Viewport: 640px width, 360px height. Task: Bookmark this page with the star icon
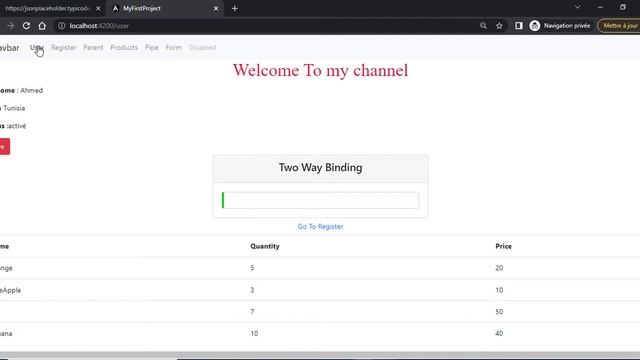click(x=499, y=26)
